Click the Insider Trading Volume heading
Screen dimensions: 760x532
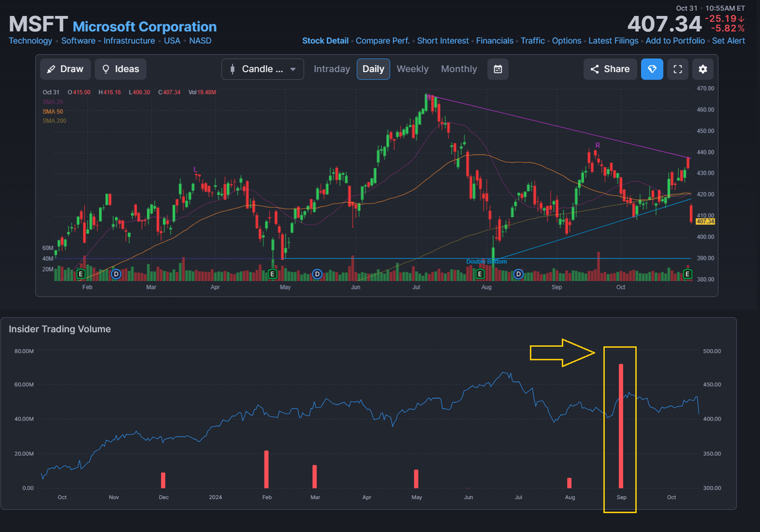click(x=60, y=329)
